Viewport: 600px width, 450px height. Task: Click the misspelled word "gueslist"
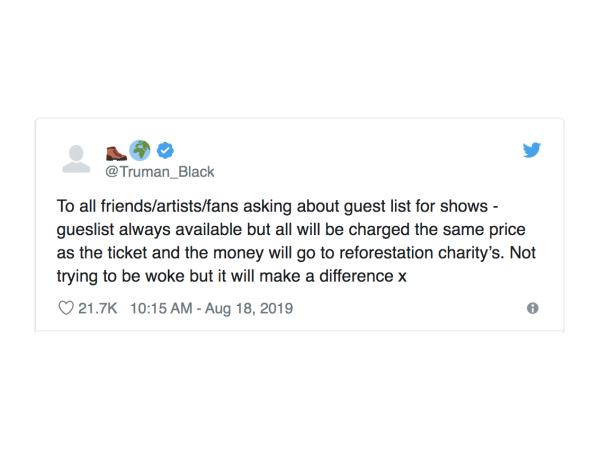[85, 230]
